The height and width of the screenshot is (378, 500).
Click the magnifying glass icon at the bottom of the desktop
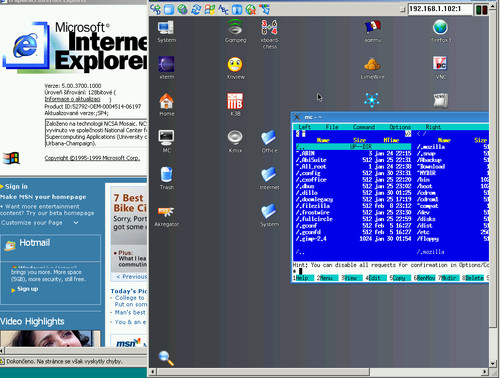(x=166, y=358)
